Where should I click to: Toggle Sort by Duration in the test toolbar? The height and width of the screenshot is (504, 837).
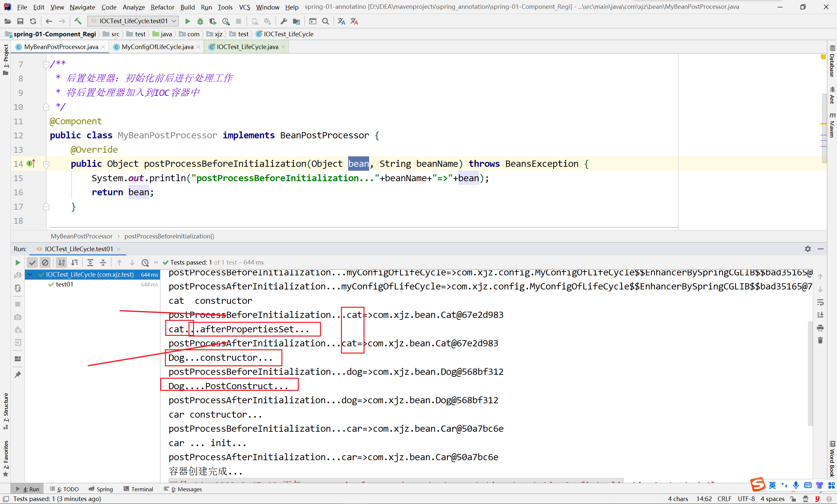[75, 263]
